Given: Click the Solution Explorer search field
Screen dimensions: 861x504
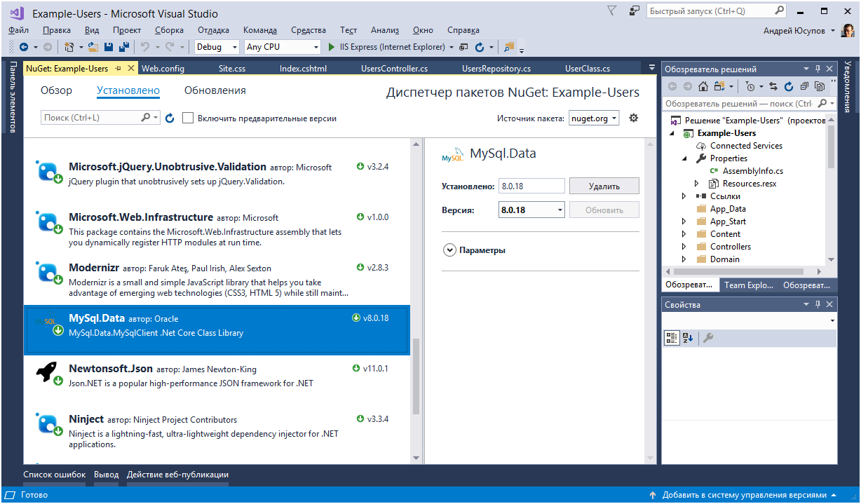Looking at the screenshot, I should point(749,103).
